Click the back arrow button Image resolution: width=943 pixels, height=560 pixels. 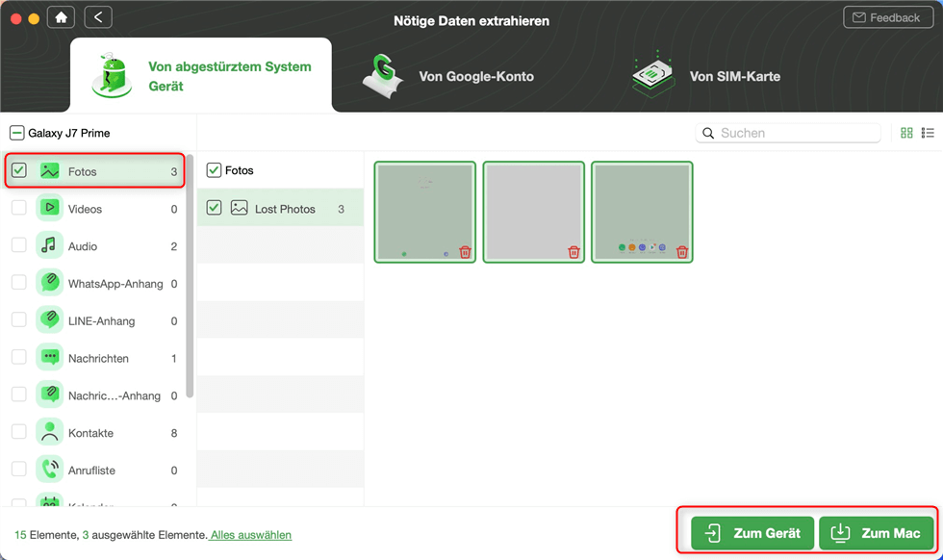click(x=97, y=17)
